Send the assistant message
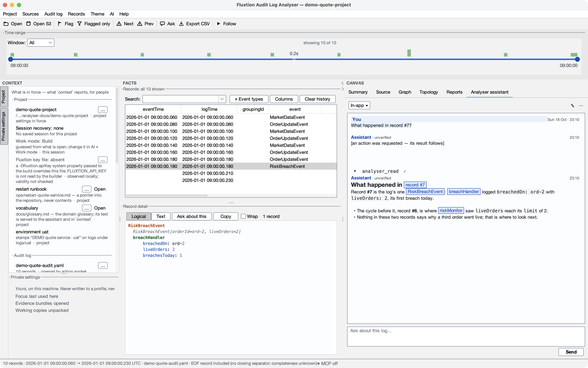Image resolution: width=588 pixels, height=368 pixels. pyautogui.click(x=571, y=352)
